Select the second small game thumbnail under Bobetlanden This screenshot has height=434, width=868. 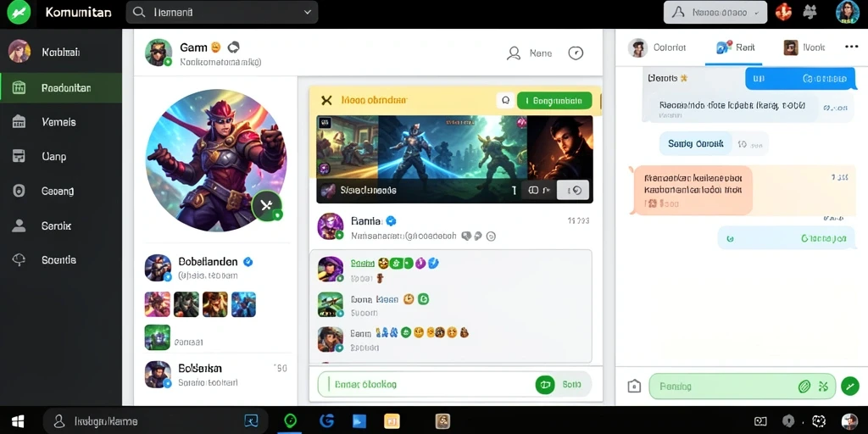pos(186,304)
